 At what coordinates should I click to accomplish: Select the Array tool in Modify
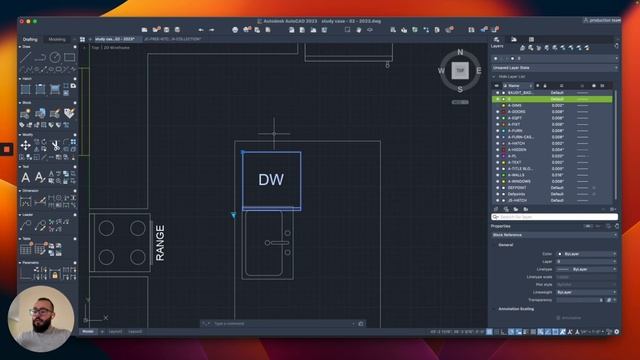pyautogui.click(x=73, y=142)
